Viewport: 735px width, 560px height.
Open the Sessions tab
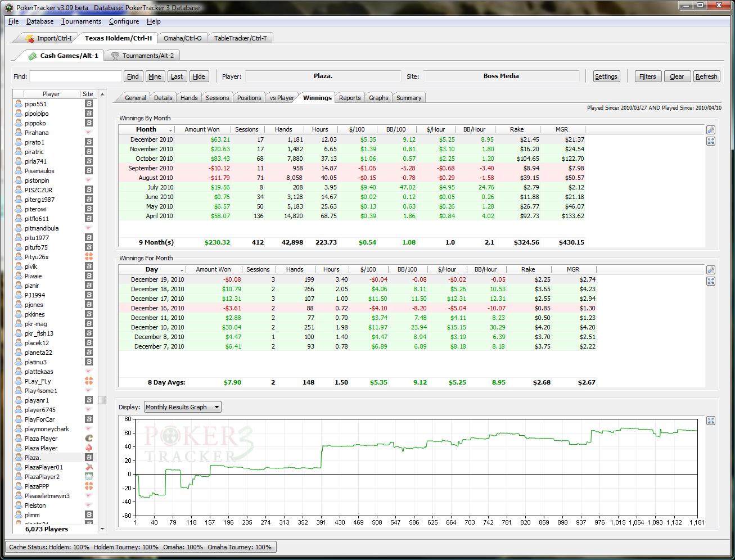point(217,98)
